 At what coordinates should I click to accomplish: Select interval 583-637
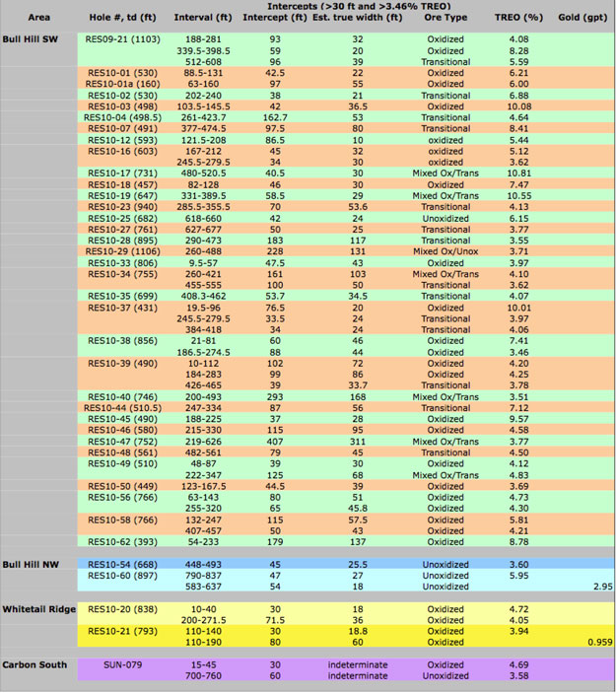pos(203,587)
